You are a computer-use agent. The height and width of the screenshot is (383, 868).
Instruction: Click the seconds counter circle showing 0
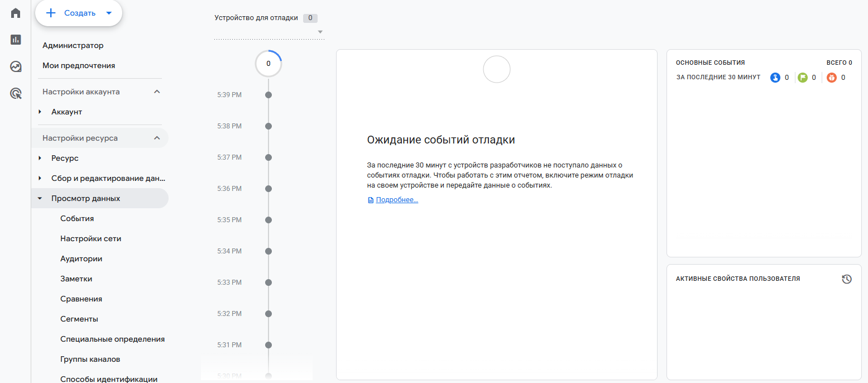click(x=268, y=64)
